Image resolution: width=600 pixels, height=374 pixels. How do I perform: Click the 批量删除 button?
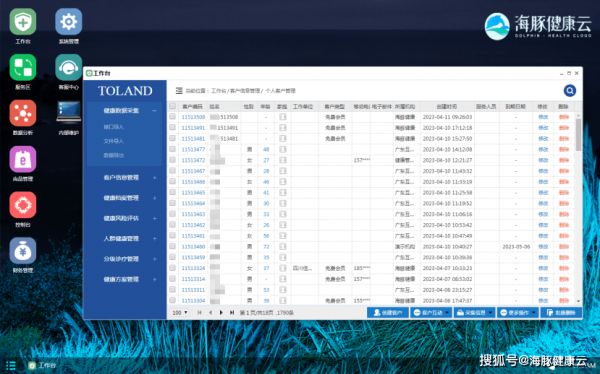pos(561,313)
